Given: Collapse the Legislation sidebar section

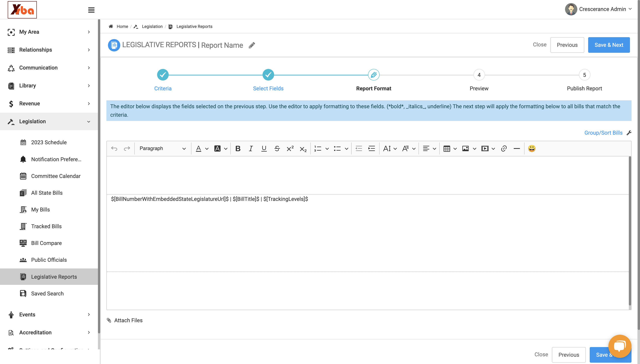Looking at the screenshot, I should 49,122.
